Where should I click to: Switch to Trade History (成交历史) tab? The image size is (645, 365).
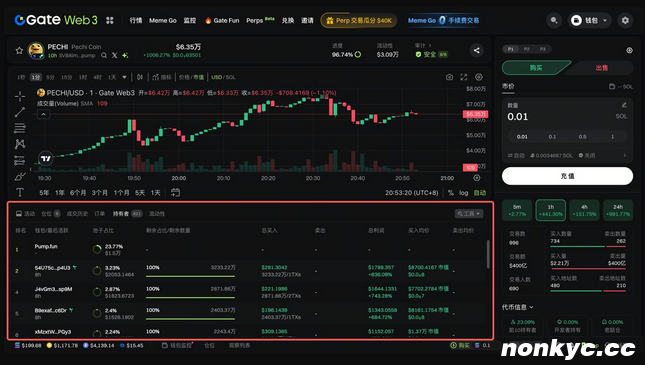[77, 214]
